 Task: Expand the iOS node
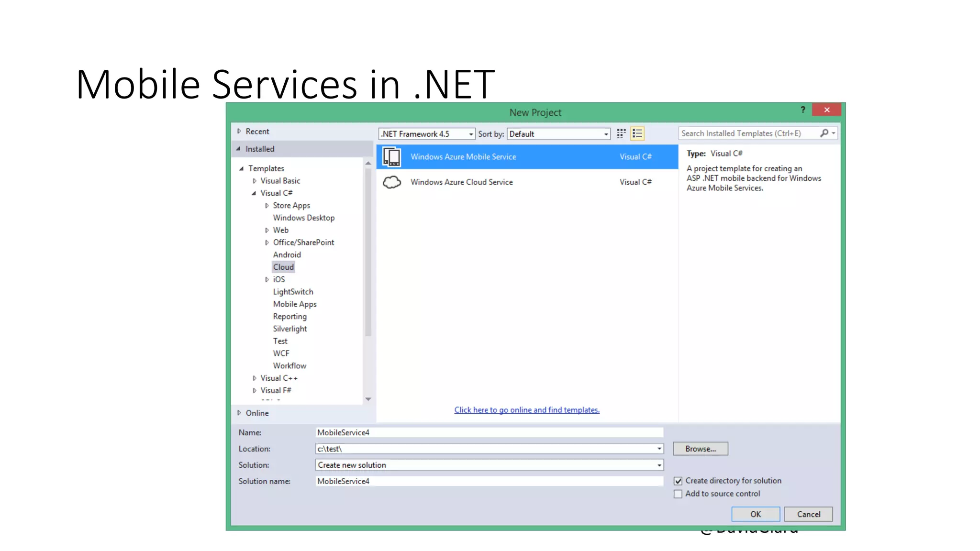[267, 279]
